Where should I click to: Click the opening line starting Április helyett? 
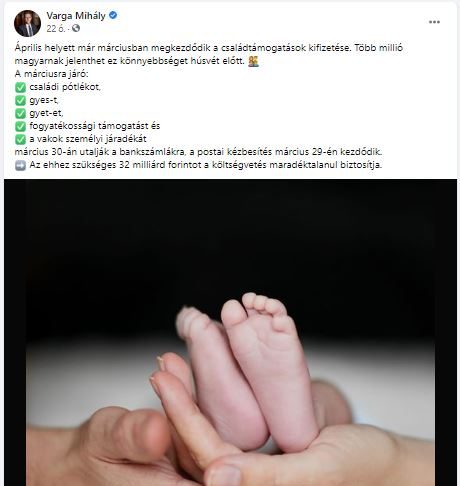(209, 48)
